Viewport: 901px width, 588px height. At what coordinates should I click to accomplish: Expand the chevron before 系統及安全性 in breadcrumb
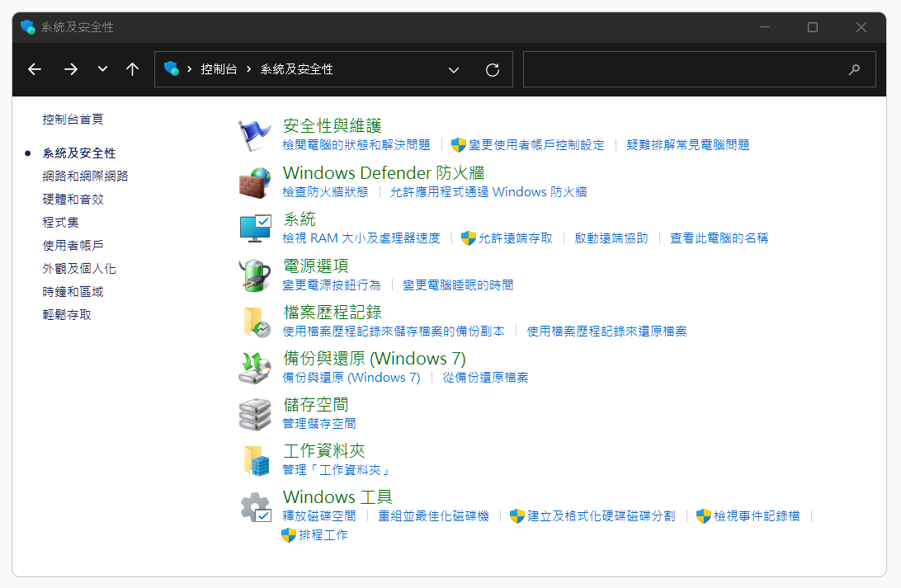pyautogui.click(x=249, y=69)
